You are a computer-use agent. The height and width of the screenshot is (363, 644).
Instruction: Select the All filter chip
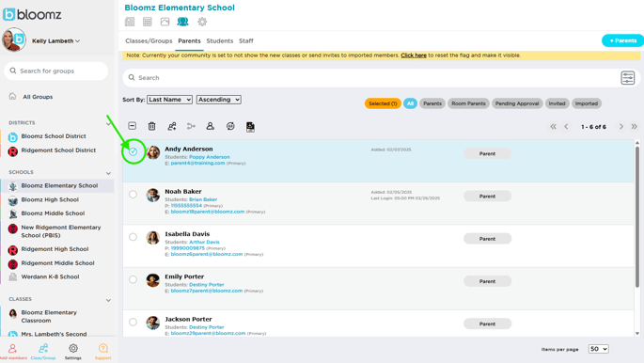coord(410,103)
